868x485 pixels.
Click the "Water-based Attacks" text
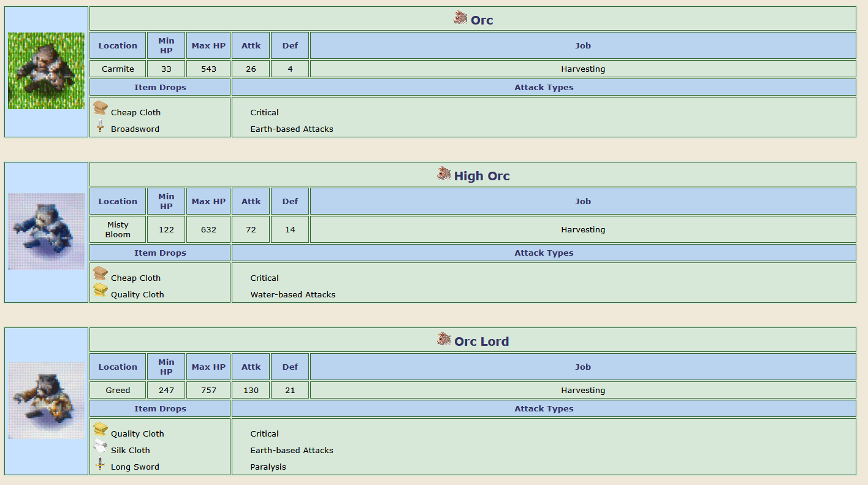click(x=293, y=294)
